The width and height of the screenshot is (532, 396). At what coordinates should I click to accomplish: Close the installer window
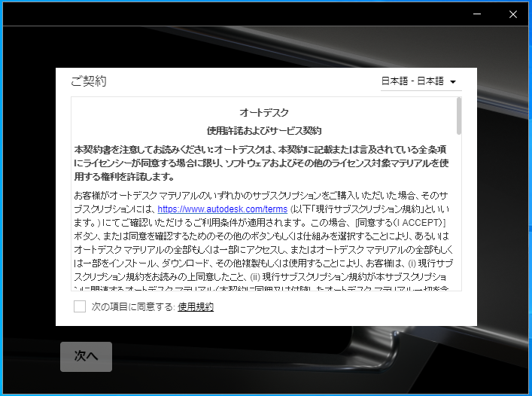click(513, 14)
